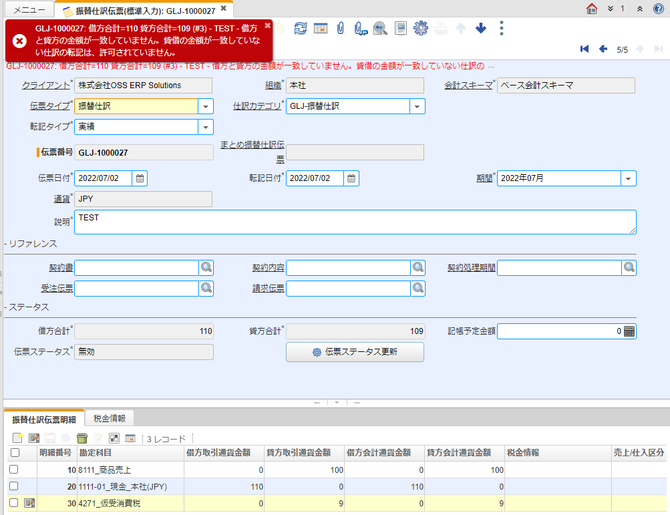
Task: Click the double-chevron down icon near 1
Action: click(x=611, y=9)
